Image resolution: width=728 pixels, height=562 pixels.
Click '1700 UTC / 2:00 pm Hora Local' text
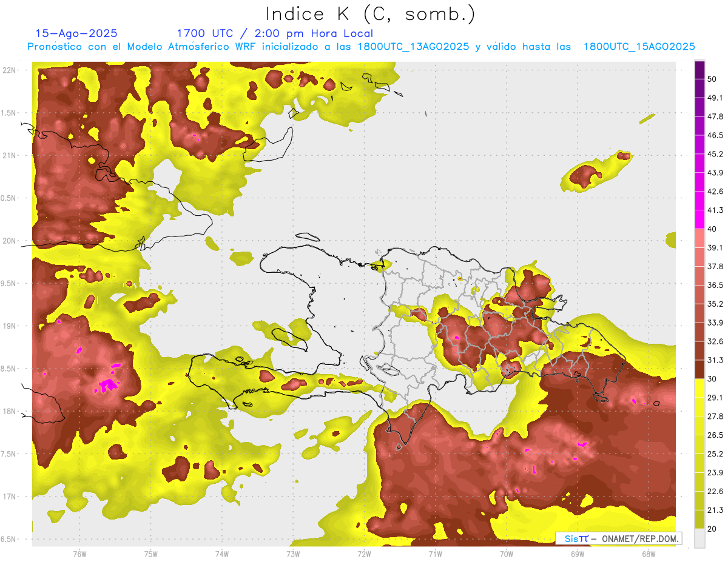click(x=274, y=33)
